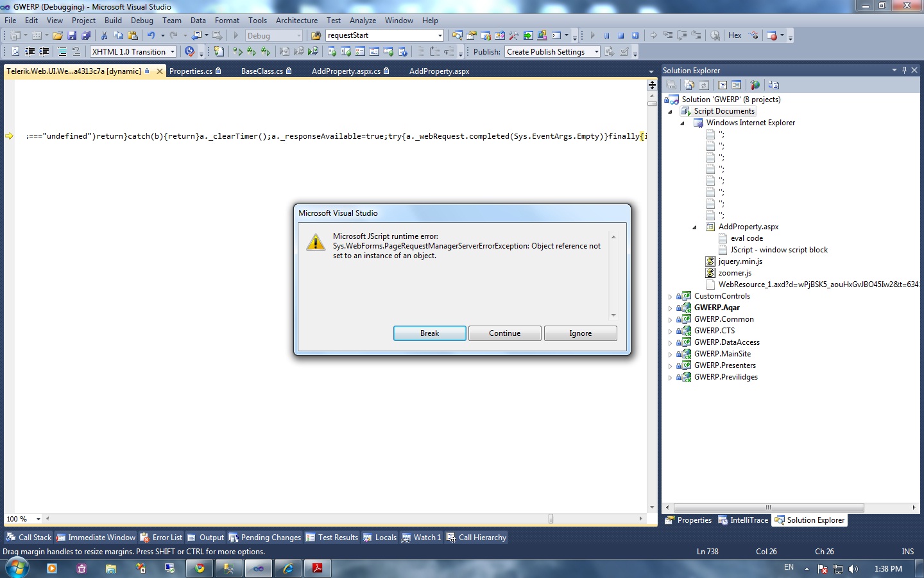Click the Properties Window toolbar icon
Viewport: 924px width, 578px height.
(x=472, y=36)
